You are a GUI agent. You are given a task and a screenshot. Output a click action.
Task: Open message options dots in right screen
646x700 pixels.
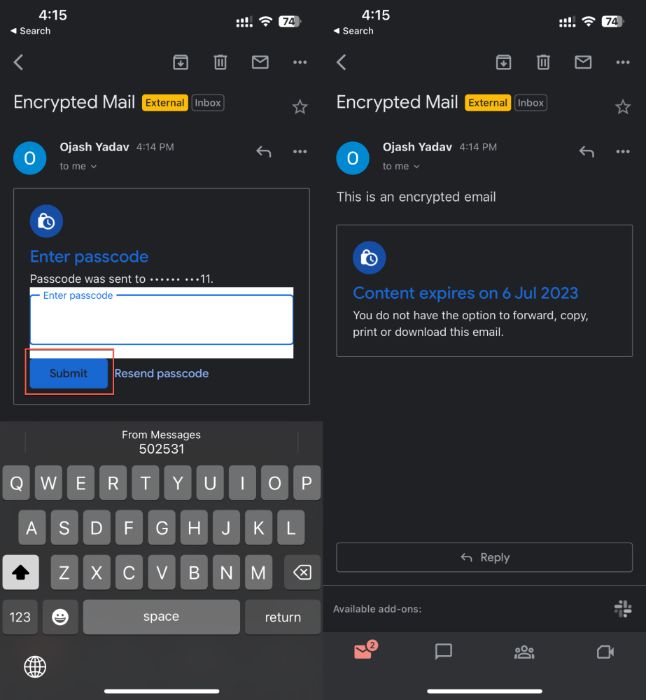pyautogui.click(x=623, y=152)
